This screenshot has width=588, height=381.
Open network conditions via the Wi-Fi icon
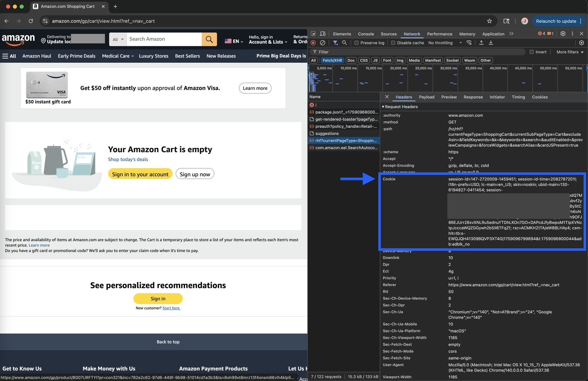(469, 43)
